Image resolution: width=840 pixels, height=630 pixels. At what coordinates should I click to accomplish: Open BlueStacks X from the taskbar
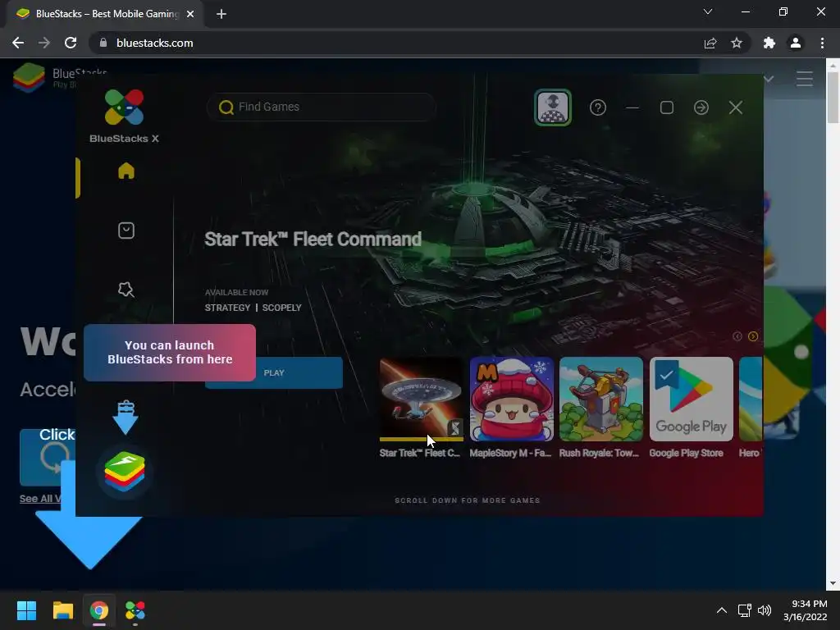(x=135, y=610)
